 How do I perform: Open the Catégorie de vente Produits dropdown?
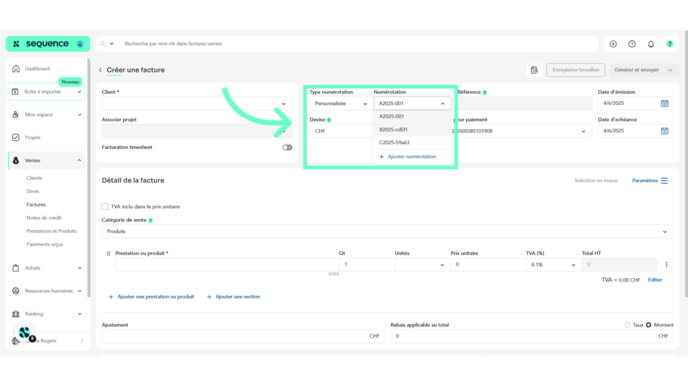[387, 232]
